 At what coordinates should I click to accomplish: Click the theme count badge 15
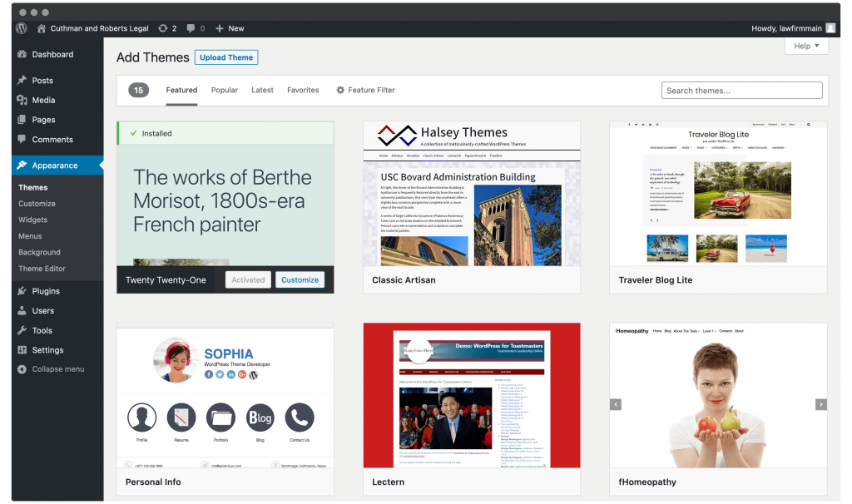[139, 90]
